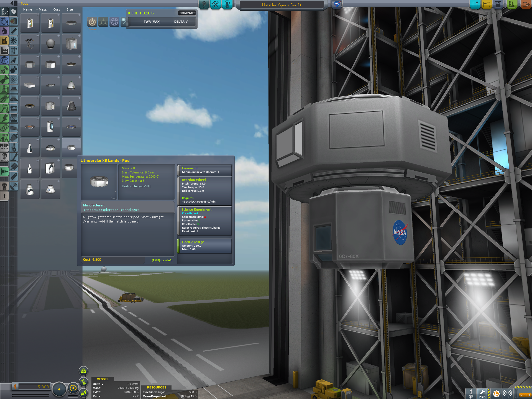Select the Communication dish subcategory icon
The image size is (532, 399).
pos(14,186)
